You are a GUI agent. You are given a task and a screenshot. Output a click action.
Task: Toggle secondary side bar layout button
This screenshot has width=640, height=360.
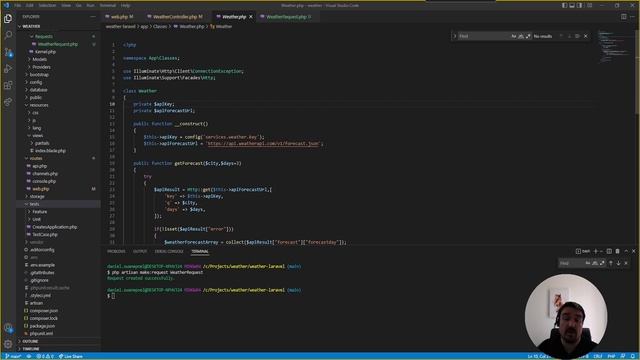coord(580,5)
